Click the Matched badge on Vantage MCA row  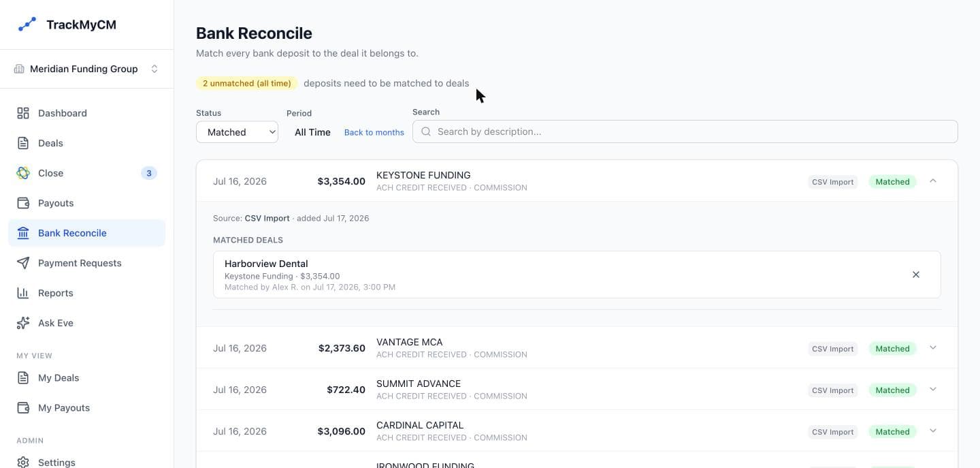click(892, 349)
